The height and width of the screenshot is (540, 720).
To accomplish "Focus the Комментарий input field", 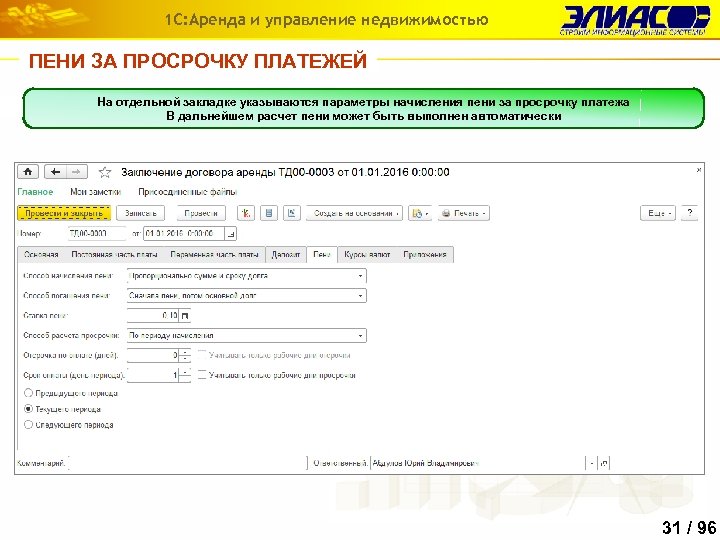I will coord(188,463).
